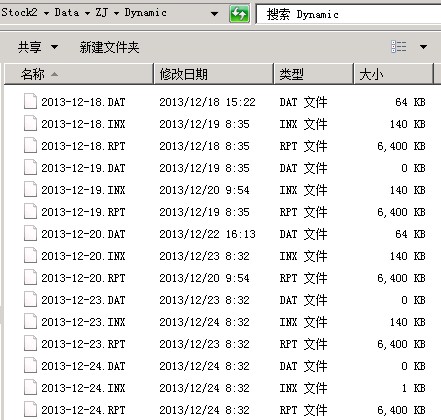Click Data in the address breadcrumb

(x=67, y=12)
